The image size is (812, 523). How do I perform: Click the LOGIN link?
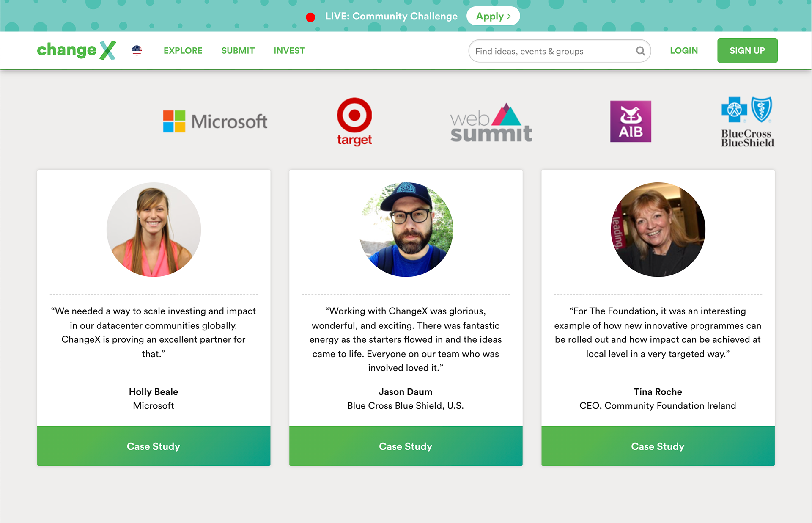(684, 51)
